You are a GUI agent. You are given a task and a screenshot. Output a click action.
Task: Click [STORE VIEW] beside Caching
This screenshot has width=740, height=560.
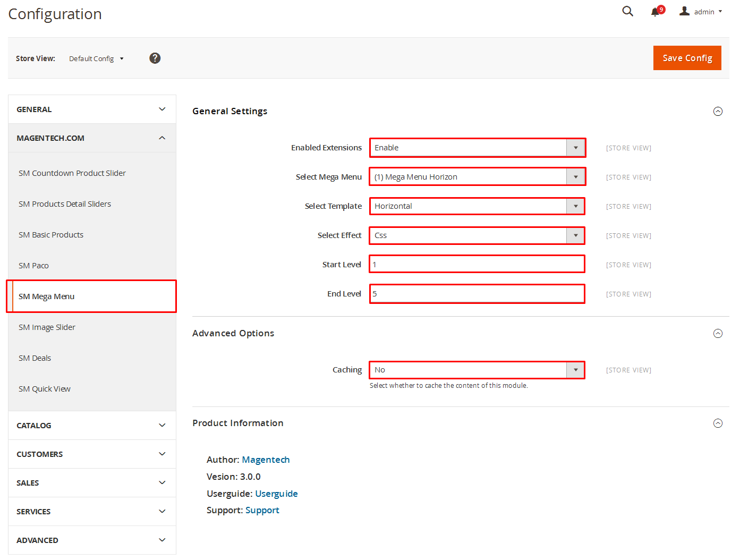coord(628,370)
